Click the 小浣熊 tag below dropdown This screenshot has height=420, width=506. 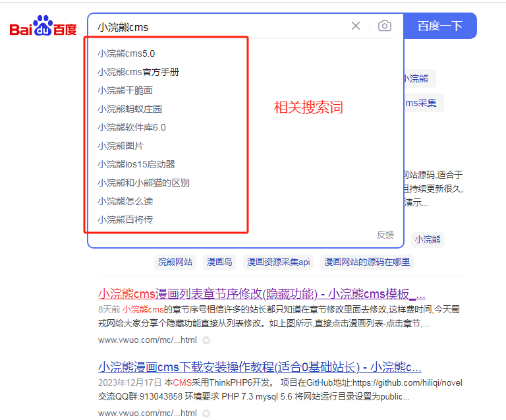point(428,239)
